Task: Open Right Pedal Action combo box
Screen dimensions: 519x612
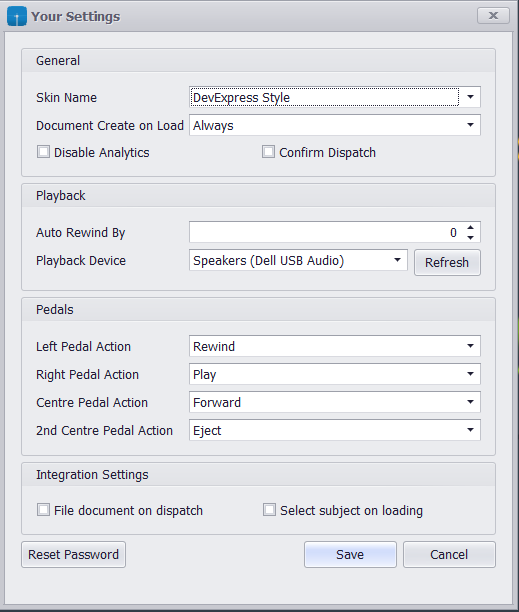Action: pos(470,374)
